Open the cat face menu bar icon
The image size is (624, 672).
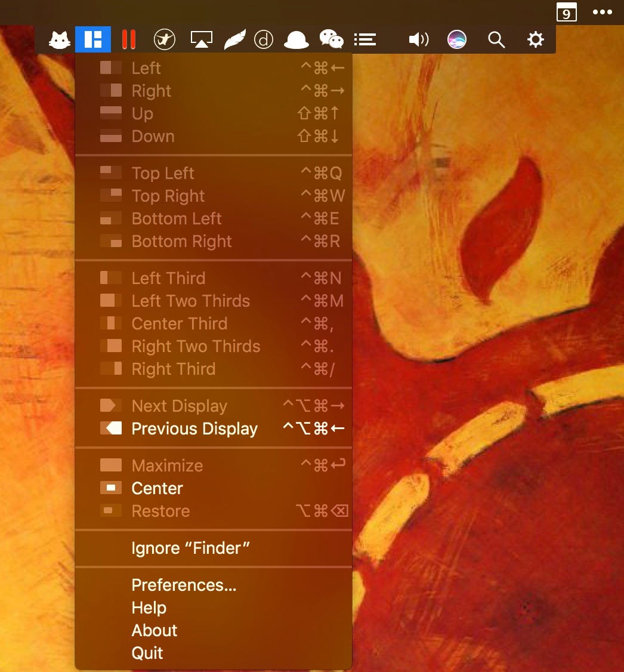pos(60,41)
